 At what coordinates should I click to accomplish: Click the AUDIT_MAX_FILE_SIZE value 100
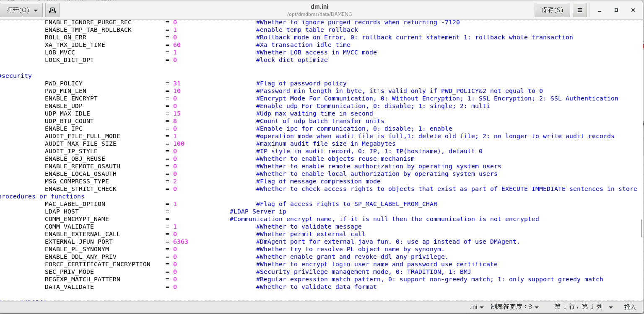pyautogui.click(x=177, y=144)
